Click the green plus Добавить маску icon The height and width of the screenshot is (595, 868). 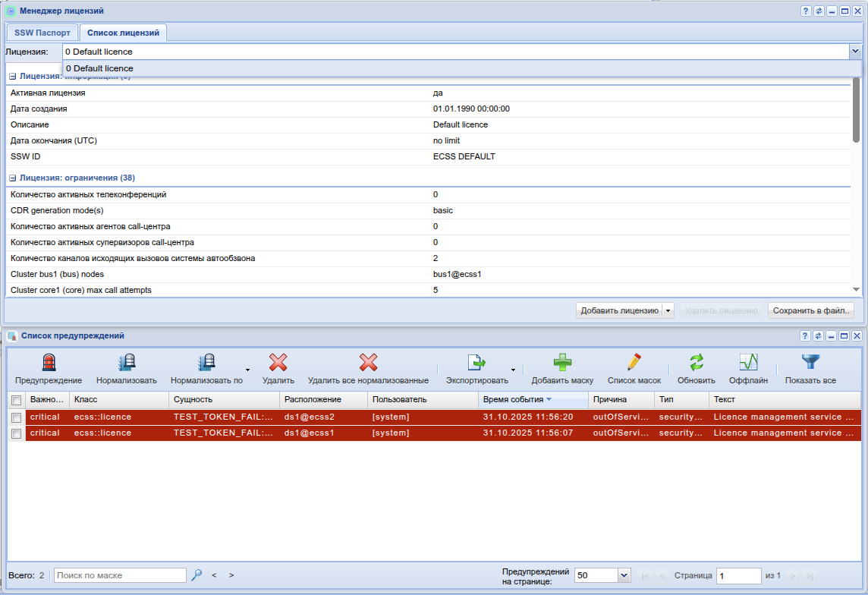[562, 363]
